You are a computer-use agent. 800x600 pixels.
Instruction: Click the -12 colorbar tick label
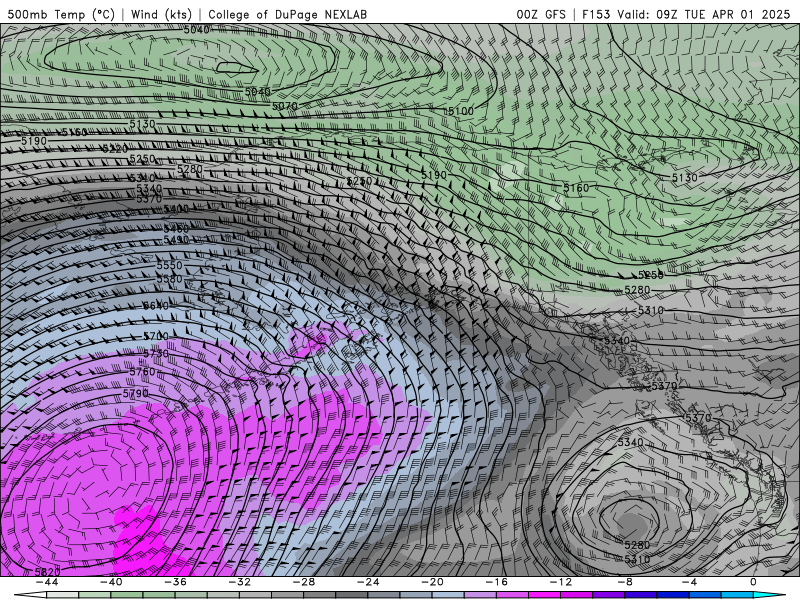(561, 582)
